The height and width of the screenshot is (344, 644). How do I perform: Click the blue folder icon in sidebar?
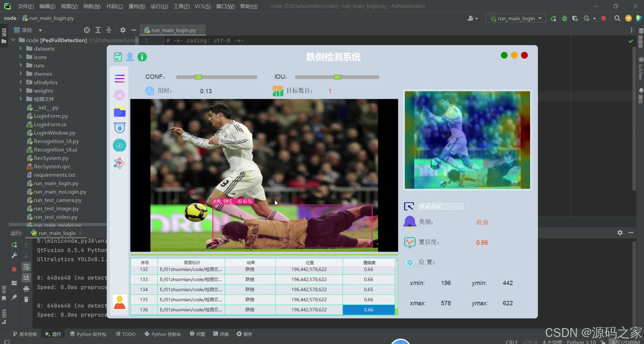120,112
